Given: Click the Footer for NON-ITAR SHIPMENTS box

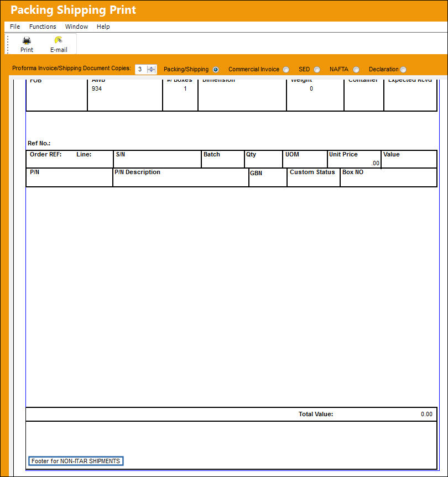Looking at the screenshot, I should coord(76,461).
